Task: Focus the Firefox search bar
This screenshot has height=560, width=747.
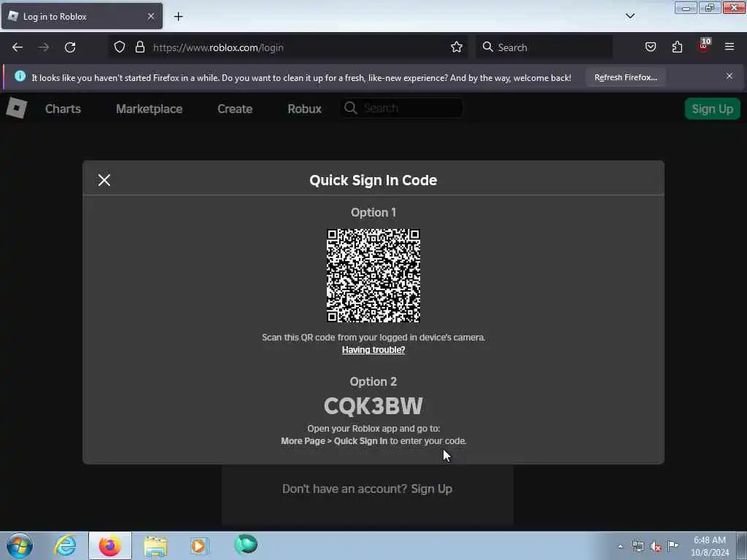Action: point(544,47)
